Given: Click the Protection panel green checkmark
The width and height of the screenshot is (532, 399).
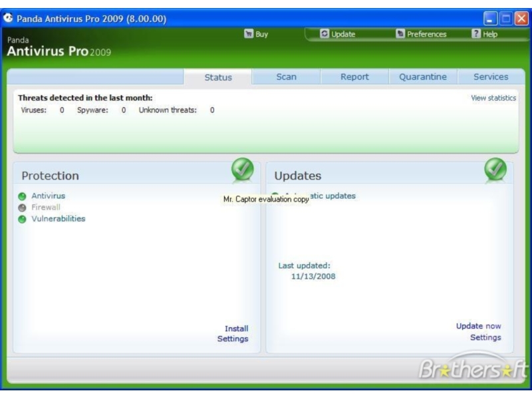Looking at the screenshot, I should 243,170.
